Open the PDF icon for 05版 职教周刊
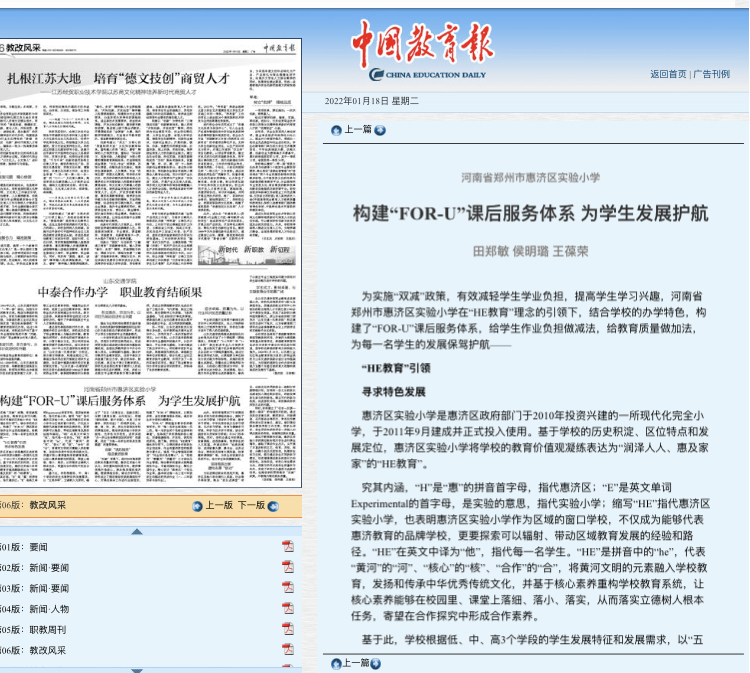 point(287,629)
